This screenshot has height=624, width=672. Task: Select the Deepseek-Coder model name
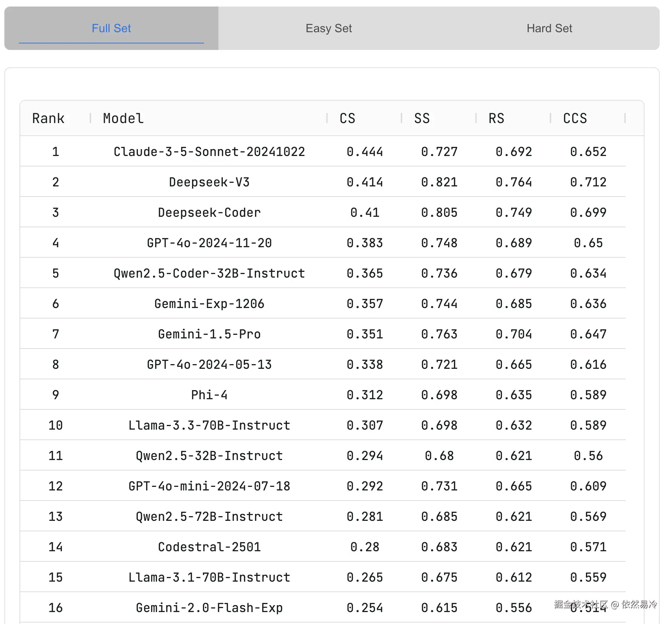point(209,212)
